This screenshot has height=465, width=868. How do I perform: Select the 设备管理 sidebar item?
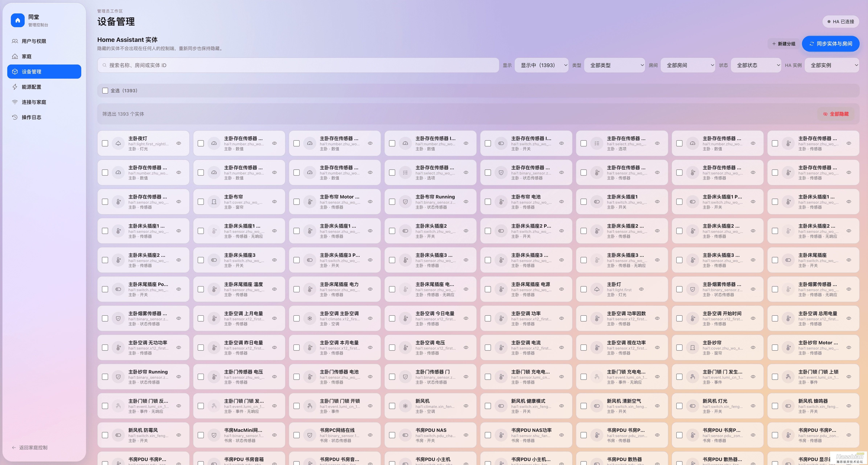click(44, 72)
